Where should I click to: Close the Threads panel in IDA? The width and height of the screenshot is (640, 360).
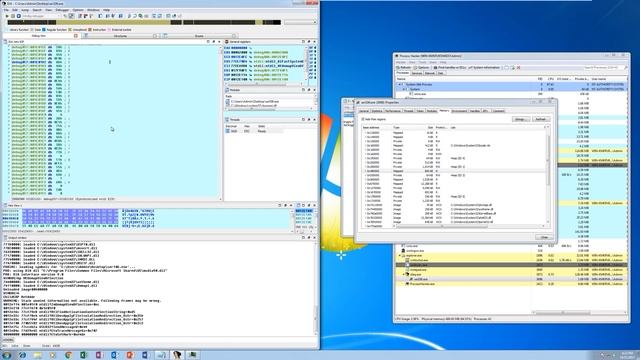click(314, 120)
